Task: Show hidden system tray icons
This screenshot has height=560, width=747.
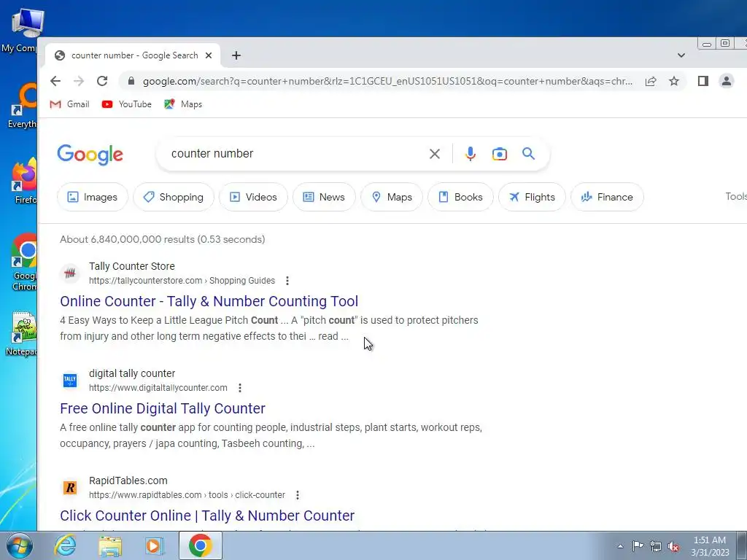Action: coord(620,546)
